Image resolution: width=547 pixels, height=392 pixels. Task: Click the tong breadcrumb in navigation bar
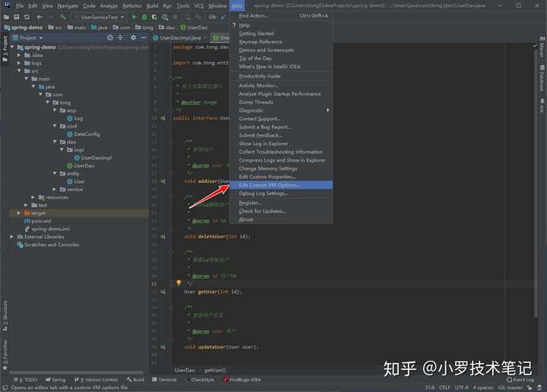tap(144, 27)
